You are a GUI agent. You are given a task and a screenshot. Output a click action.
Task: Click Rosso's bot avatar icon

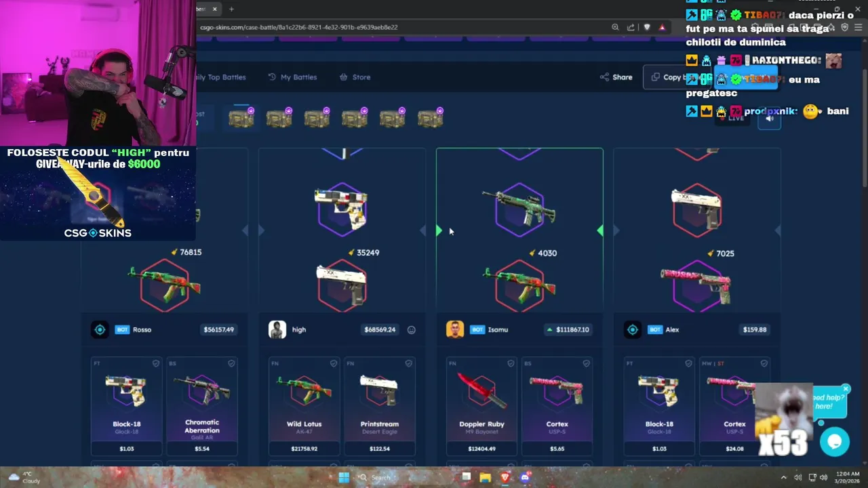pos(100,329)
